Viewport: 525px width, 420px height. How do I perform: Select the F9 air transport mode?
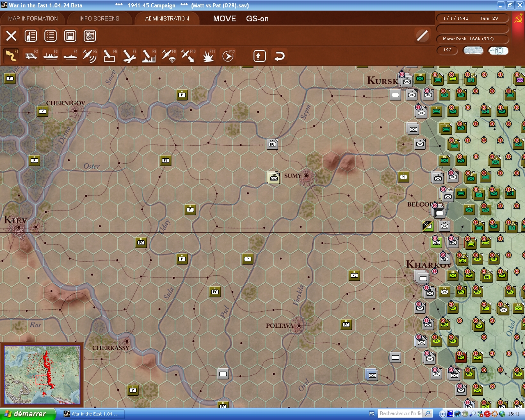click(169, 56)
